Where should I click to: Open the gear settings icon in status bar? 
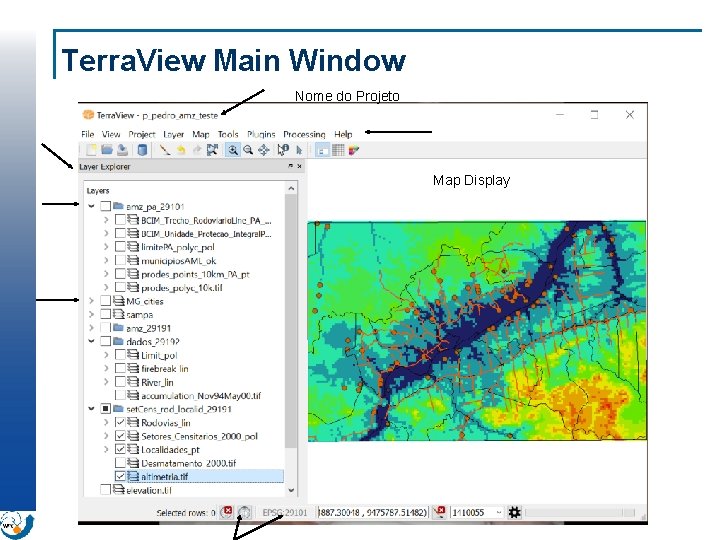(514, 512)
